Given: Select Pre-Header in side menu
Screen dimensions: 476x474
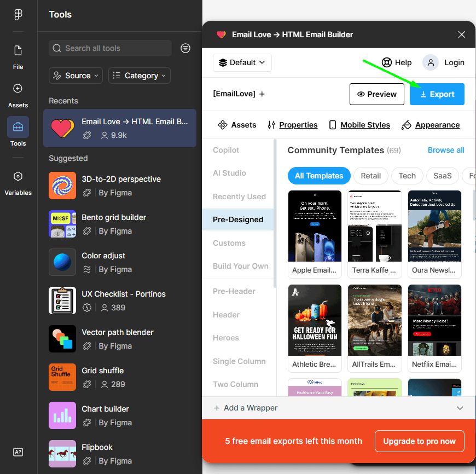Looking at the screenshot, I should point(234,291).
